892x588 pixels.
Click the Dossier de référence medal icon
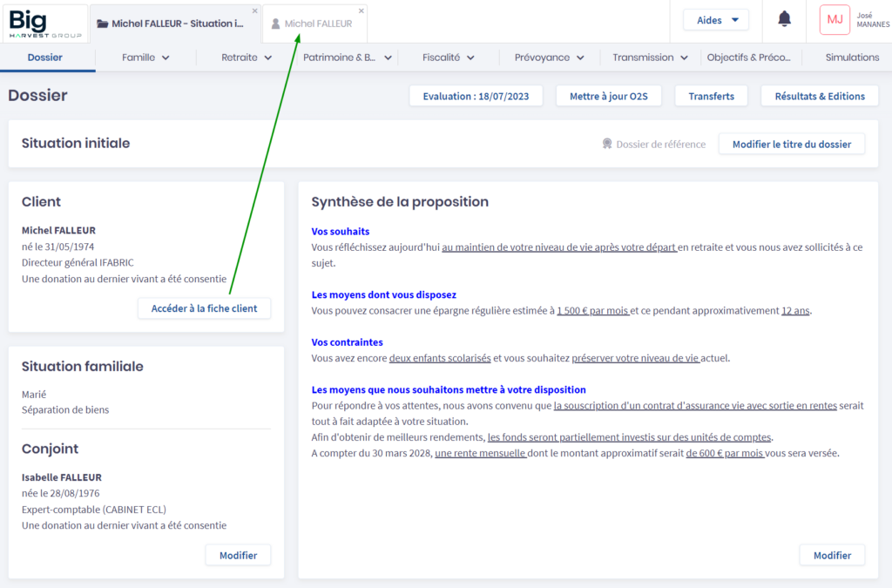click(607, 144)
